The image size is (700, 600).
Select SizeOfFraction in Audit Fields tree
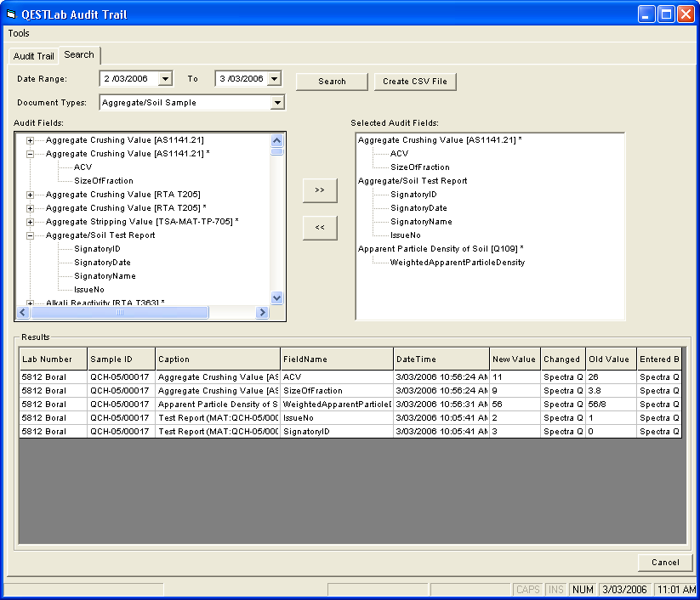coord(103,181)
